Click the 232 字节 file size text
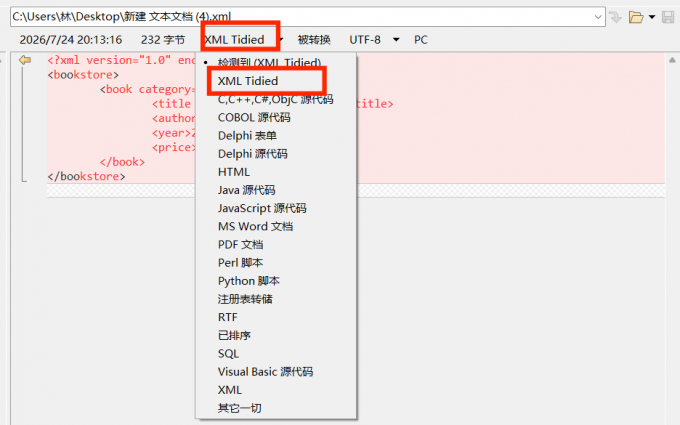 click(x=163, y=40)
